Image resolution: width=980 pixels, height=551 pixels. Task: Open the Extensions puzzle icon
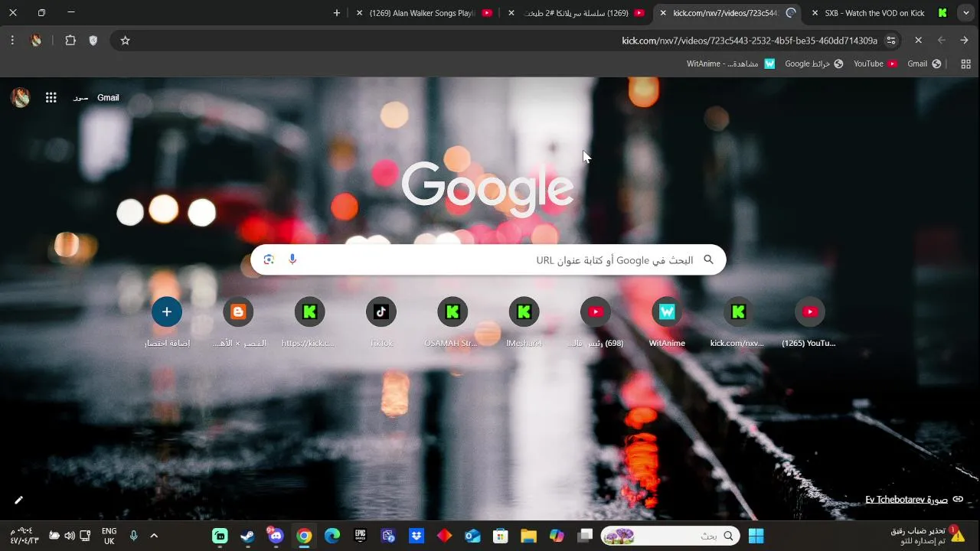(x=70, y=41)
